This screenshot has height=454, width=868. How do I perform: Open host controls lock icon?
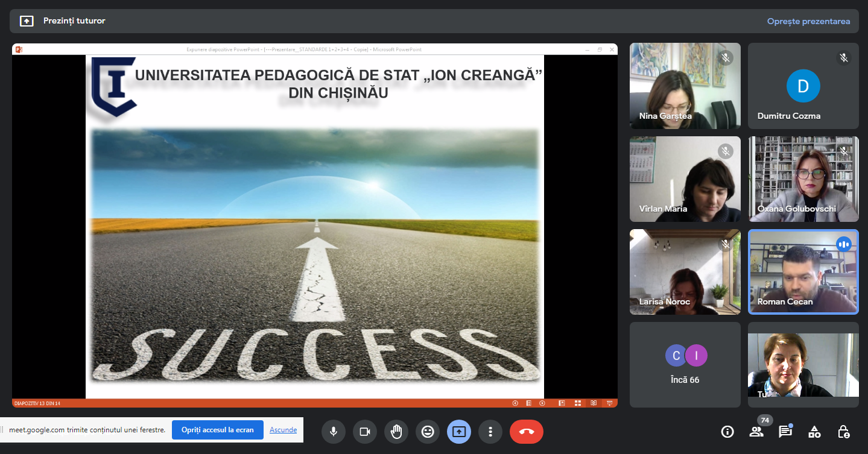tap(843, 432)
